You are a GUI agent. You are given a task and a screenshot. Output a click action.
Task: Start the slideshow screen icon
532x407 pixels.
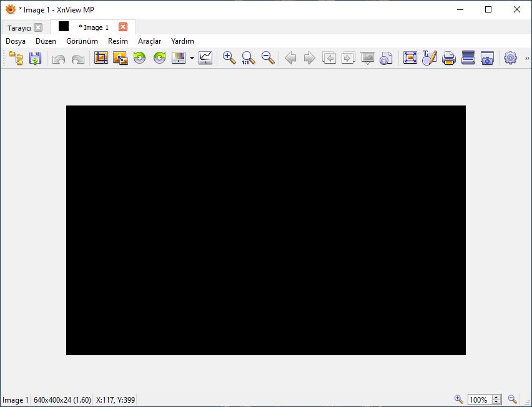click(x=367, y=58)
